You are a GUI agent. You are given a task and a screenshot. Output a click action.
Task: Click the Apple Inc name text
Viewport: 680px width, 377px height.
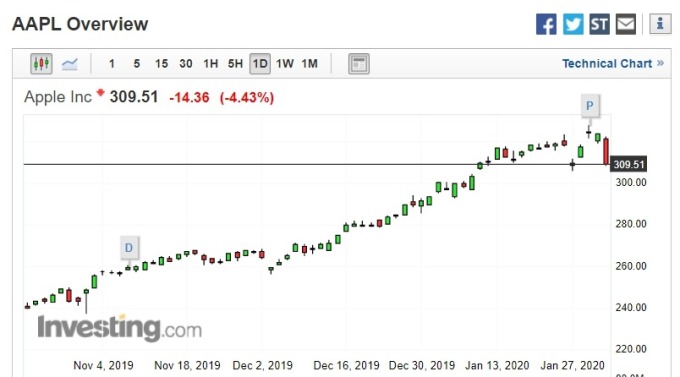58,97
